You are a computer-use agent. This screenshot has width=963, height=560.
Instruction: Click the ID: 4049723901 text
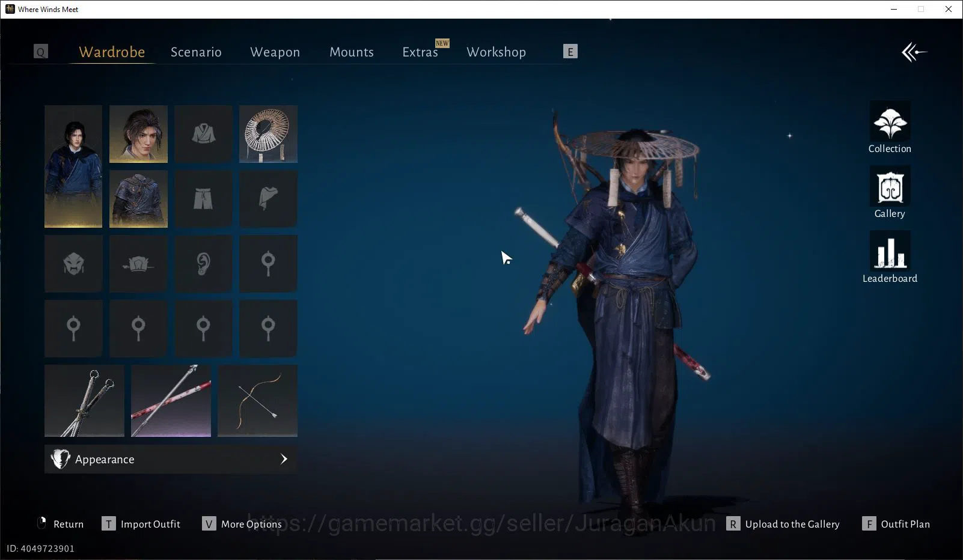[x=40, y=549]
